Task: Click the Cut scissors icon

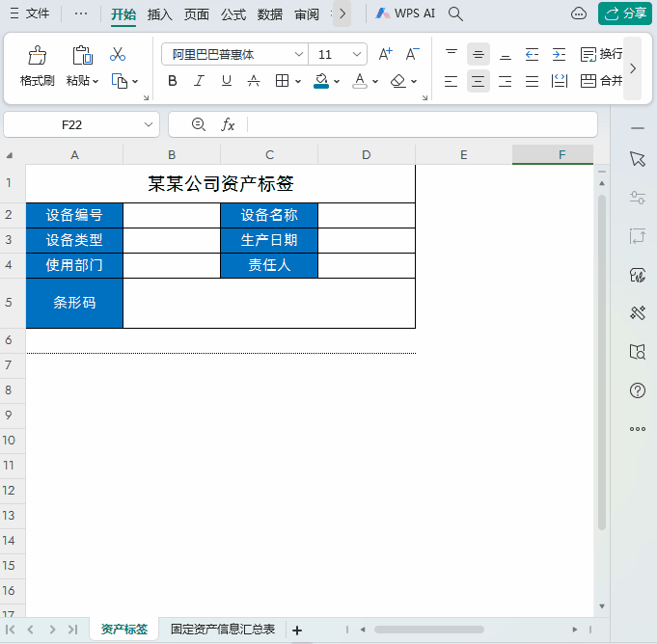Action: 118,55
